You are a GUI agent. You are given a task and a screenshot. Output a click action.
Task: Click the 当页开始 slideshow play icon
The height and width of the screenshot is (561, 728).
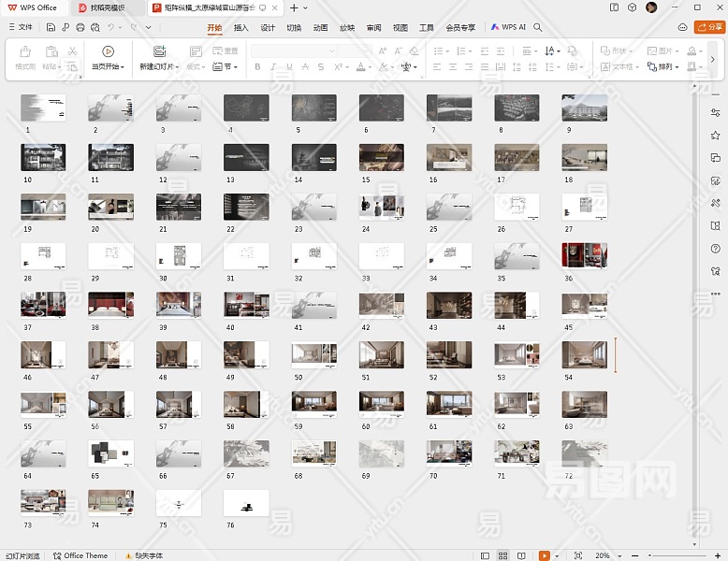point(108,51)
